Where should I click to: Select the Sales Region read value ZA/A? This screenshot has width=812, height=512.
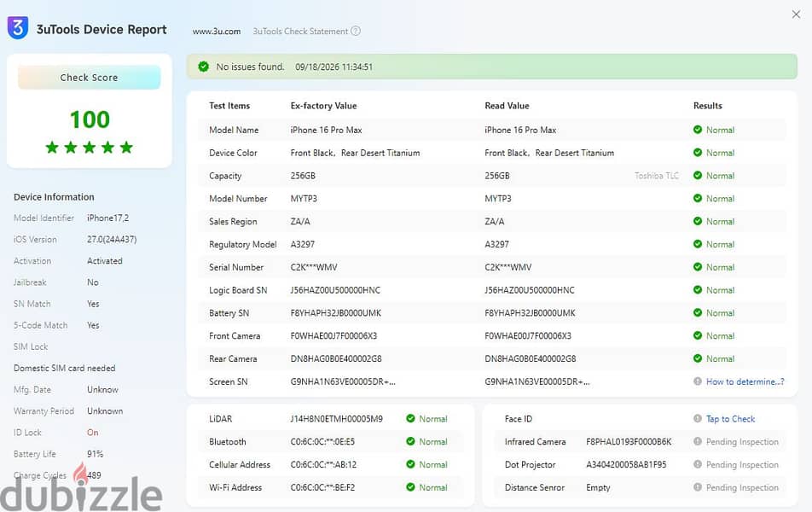point(495,221)
